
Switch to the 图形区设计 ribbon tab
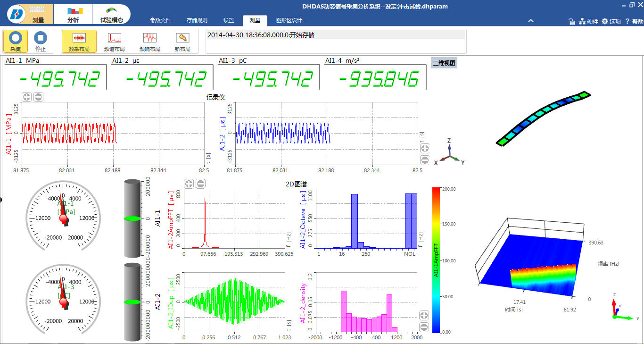point(289,20)
